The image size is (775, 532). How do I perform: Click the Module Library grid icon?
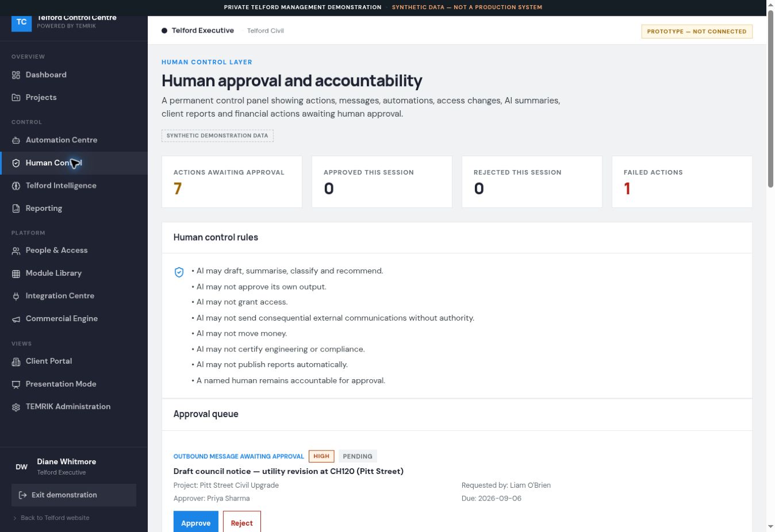pos(16,273)
